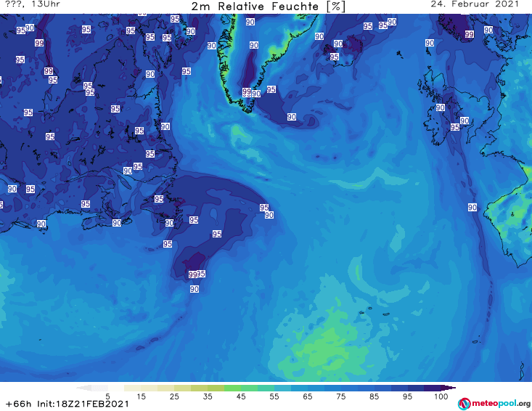
Task: Click the "???, 13Uhr" time label
Action: click(33, 4)
